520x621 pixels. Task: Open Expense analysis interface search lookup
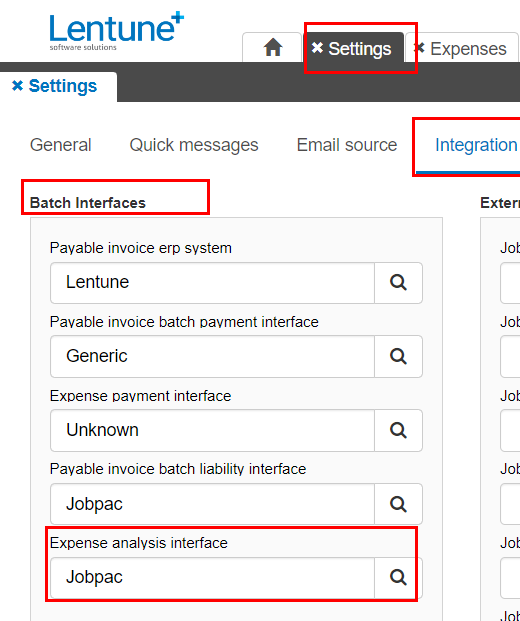398,577
